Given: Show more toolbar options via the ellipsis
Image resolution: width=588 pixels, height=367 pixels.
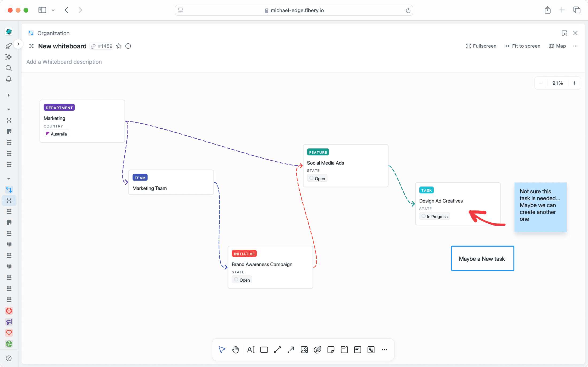Looking at the screenshot, I should [x=384, y=350].
